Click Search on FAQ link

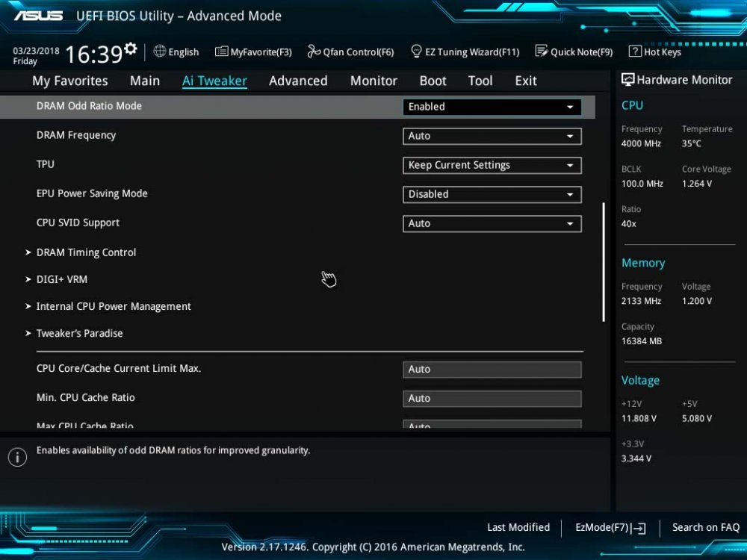[706, 527]
